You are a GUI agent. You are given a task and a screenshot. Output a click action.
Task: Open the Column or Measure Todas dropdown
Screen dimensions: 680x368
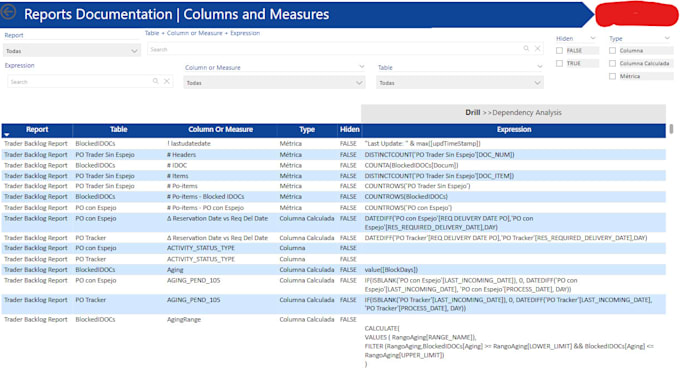[x=274, y=83]
